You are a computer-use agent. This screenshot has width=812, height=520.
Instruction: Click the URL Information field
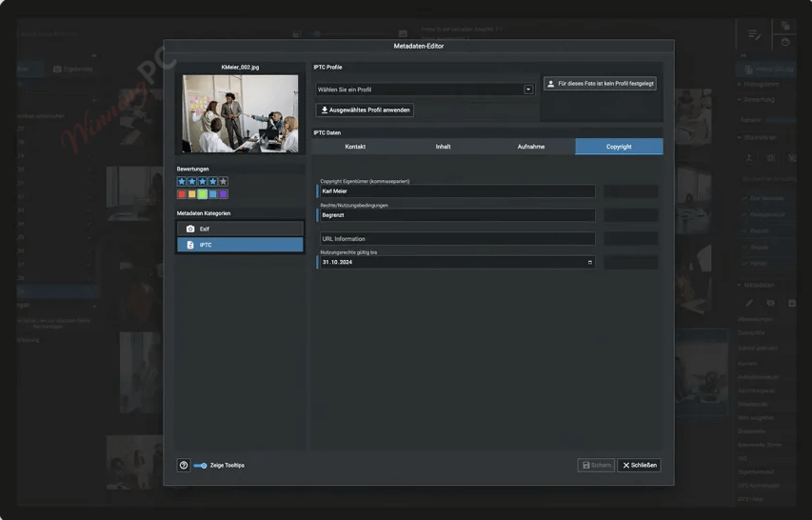(457, 239)
